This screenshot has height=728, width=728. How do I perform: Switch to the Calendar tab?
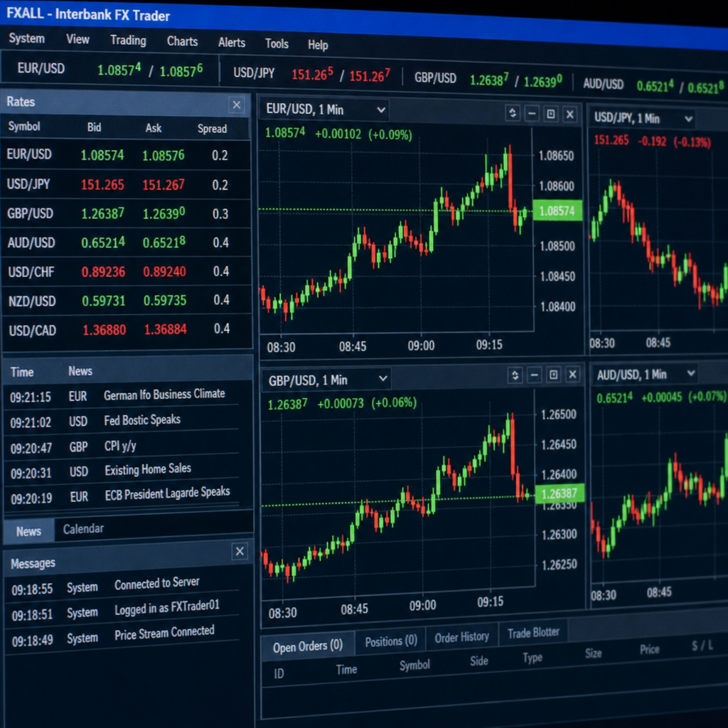[84, 529]
